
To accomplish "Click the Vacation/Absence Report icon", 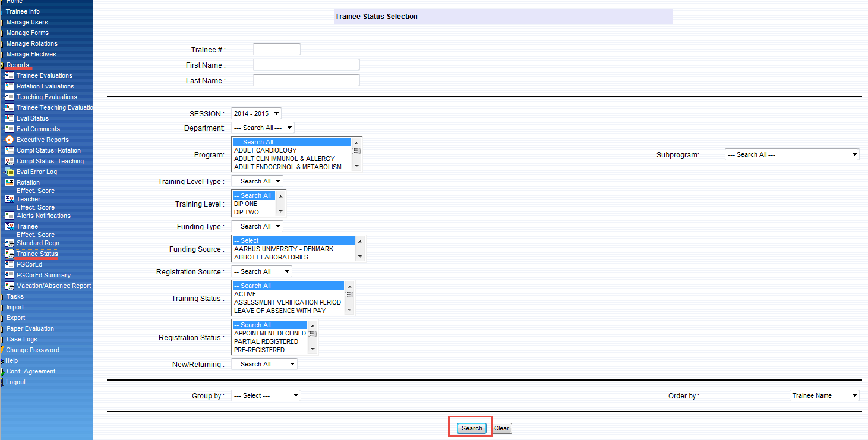I will 10,286.
